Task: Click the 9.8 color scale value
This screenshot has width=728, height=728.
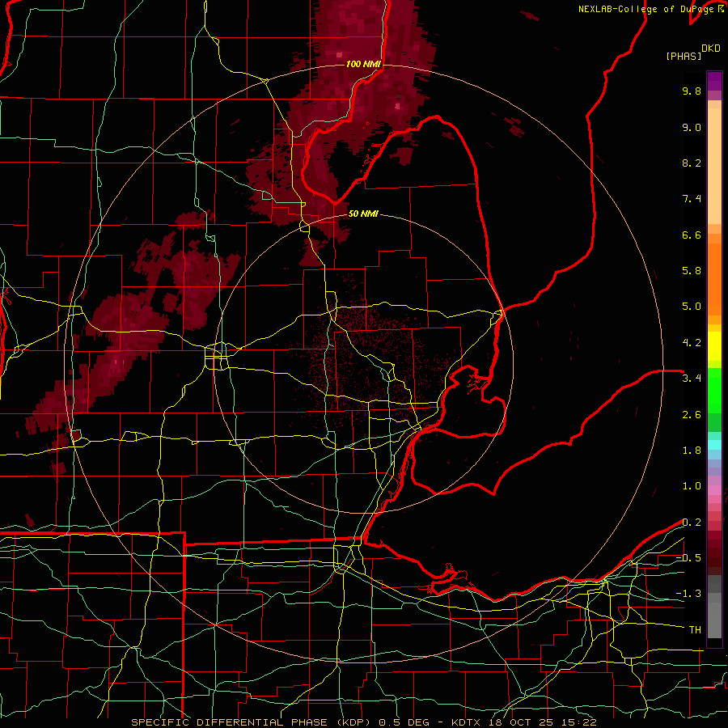Action: 692,91
